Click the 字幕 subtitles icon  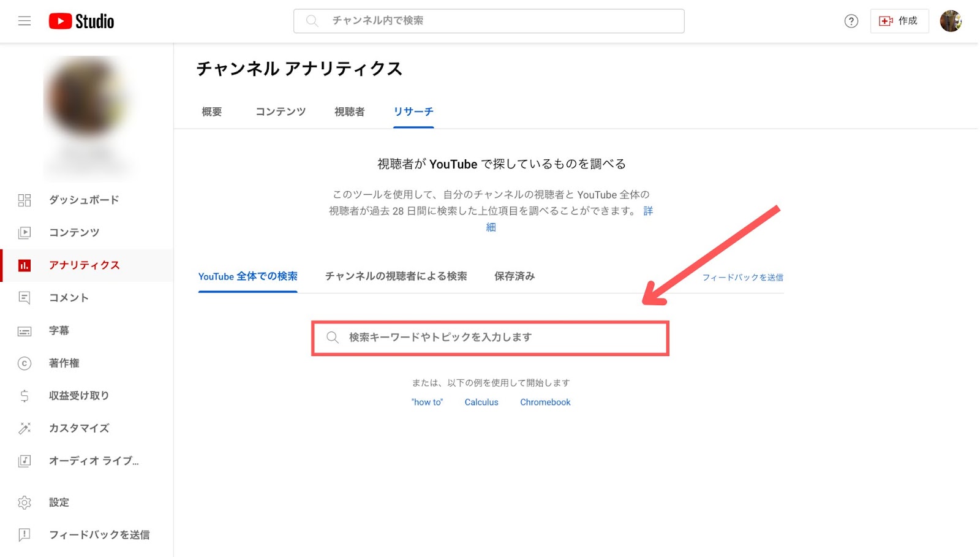24,331
